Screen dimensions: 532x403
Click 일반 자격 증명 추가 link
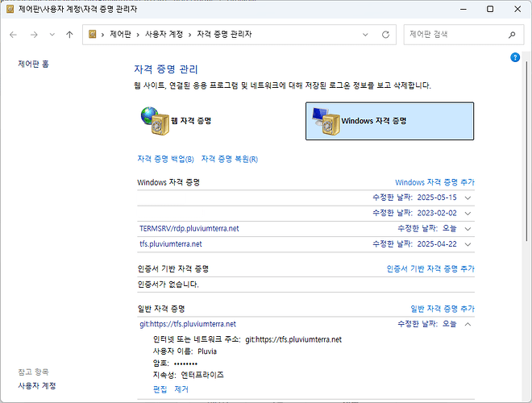click(x=443, y=309)
